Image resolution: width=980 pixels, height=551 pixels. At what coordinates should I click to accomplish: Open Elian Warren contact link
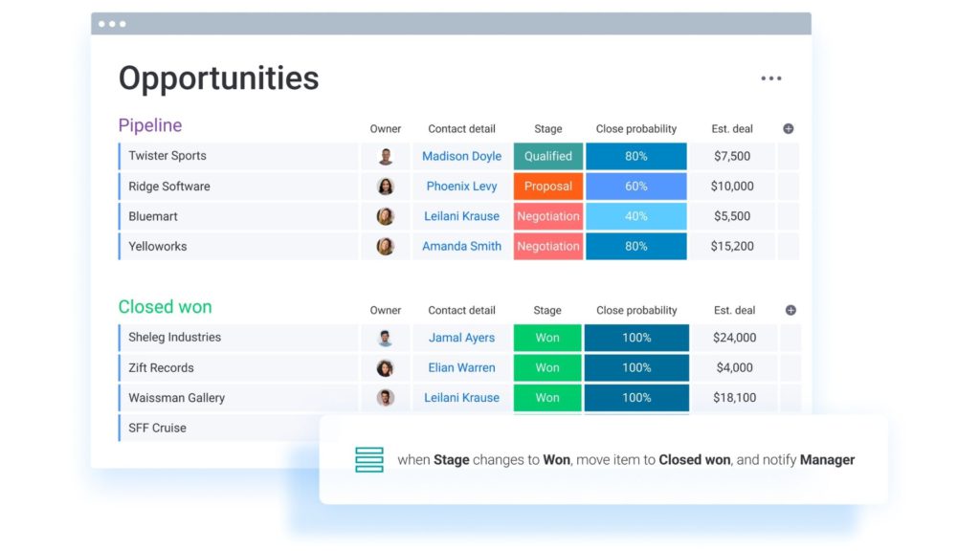(x=461, y=368)
